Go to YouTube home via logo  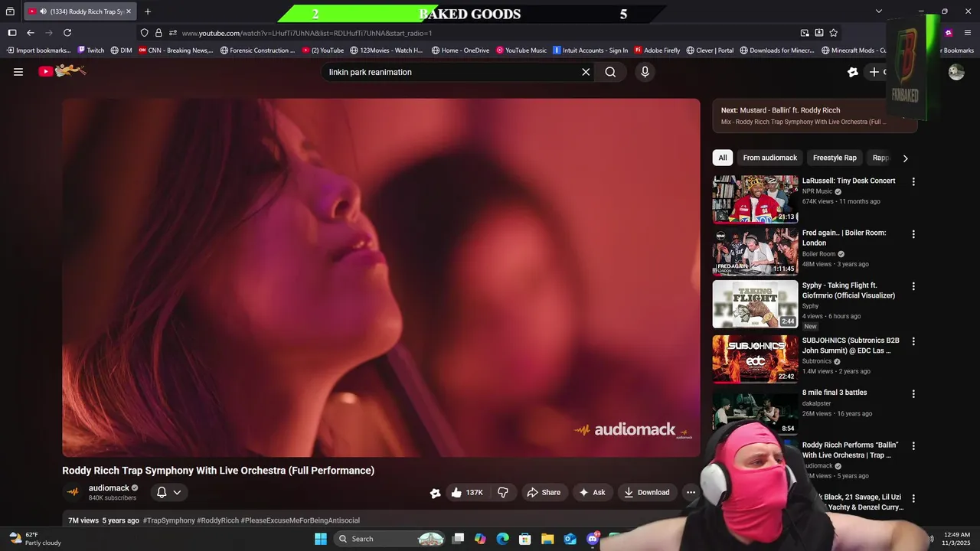point(63,71)
